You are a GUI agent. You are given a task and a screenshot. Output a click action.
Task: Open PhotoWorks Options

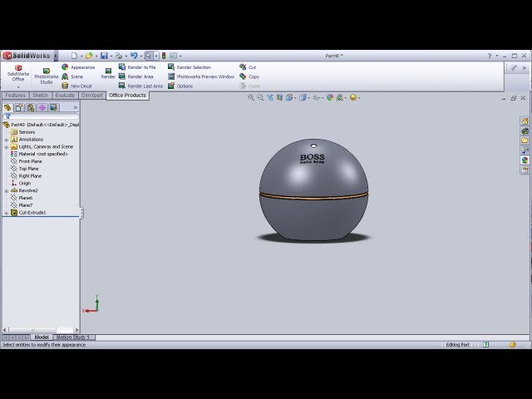click(180, 86)
